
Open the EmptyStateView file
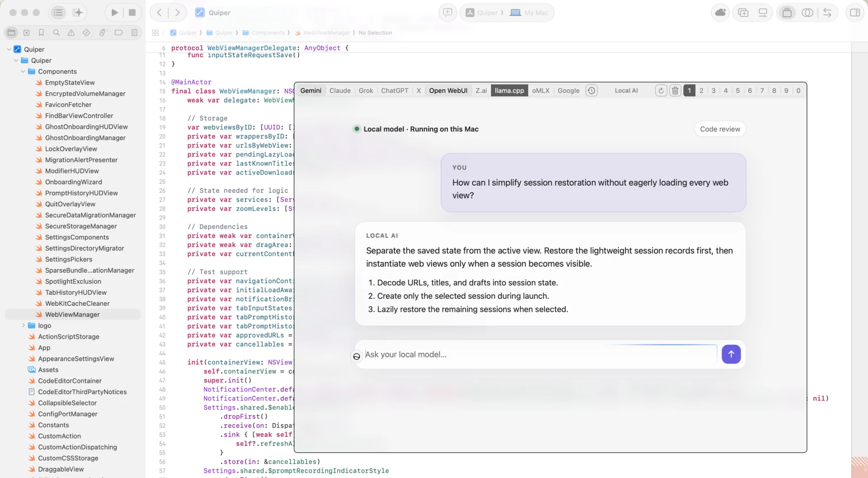coord(70,82)
